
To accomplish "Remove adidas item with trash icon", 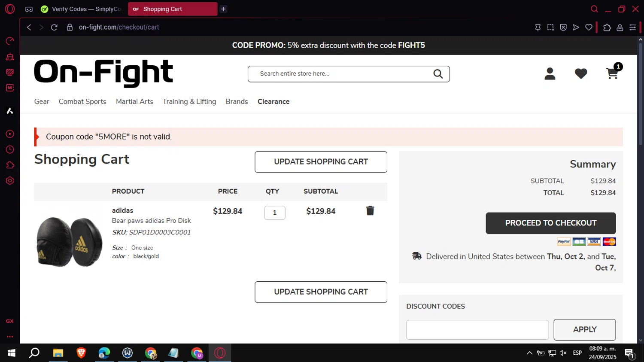I will pos(370,210).
